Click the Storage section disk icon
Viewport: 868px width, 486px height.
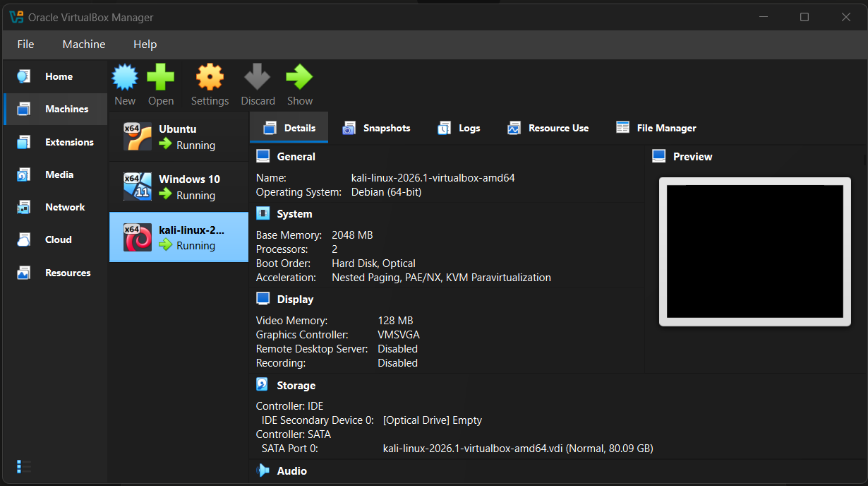(263, 385)
